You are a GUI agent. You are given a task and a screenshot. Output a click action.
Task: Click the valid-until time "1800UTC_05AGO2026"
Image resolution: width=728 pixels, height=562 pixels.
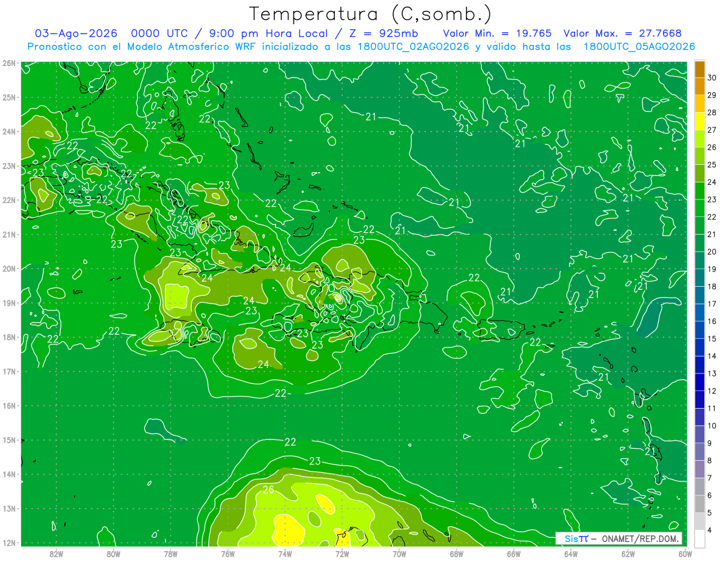(x=639, y=47)
